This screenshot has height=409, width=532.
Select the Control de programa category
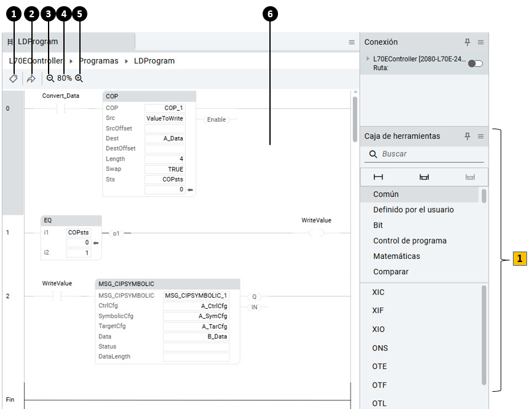pyautogui.click(x=410, y=240)
